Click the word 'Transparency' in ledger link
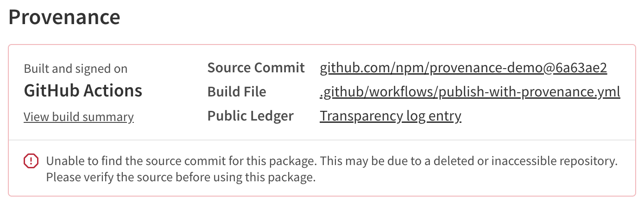This screenshot has width=644, height=204. (360, 116)
